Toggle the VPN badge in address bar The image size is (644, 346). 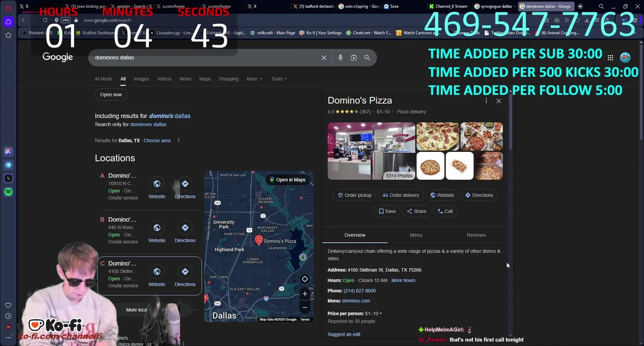[x=65, y=20]
